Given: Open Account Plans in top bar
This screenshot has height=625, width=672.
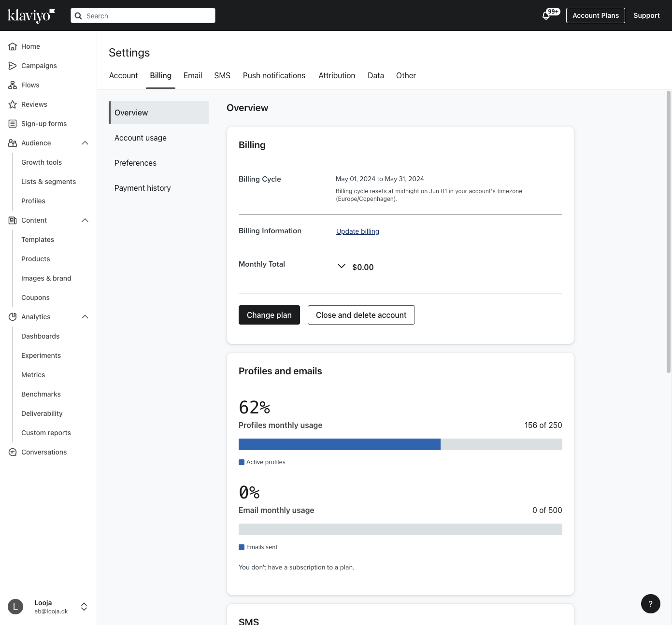Looking at the screenshot, I should click(596, 15).
